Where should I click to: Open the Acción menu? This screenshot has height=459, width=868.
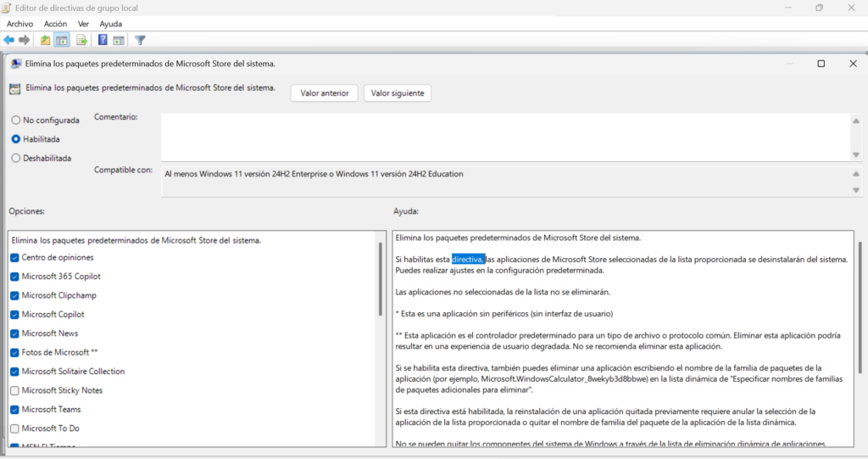pyautogui.click(x=55, y=24)
